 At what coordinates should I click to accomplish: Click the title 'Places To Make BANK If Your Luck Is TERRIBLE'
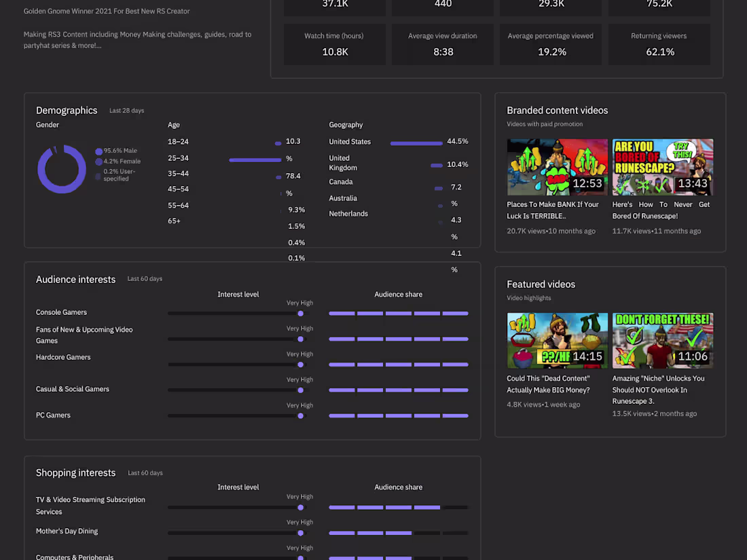click(x=553, y=210)
